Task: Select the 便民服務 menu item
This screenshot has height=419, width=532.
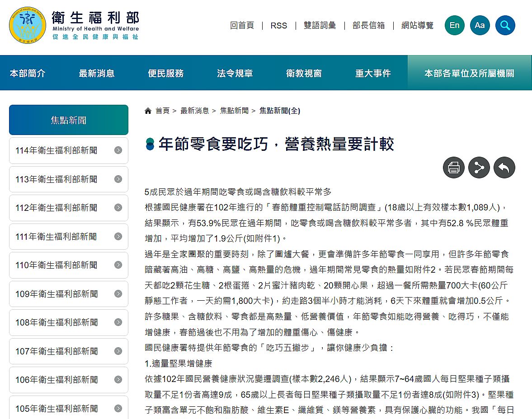Action: [165, 73]
